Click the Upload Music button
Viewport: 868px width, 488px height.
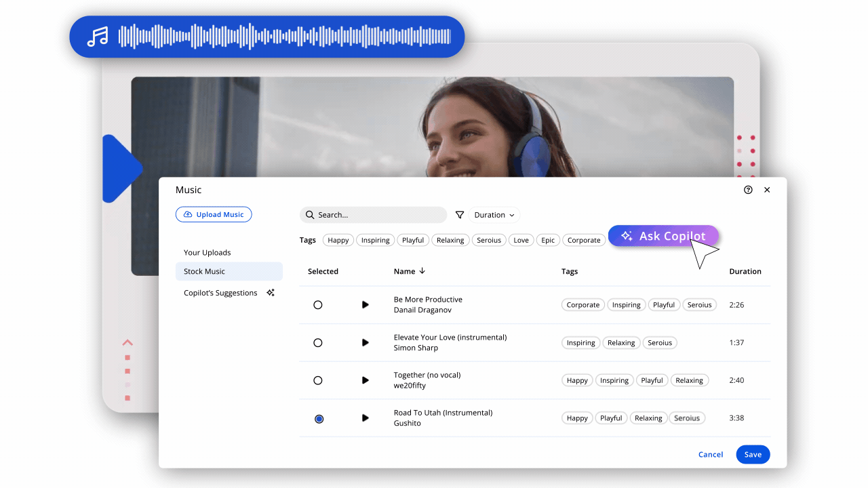214,215
